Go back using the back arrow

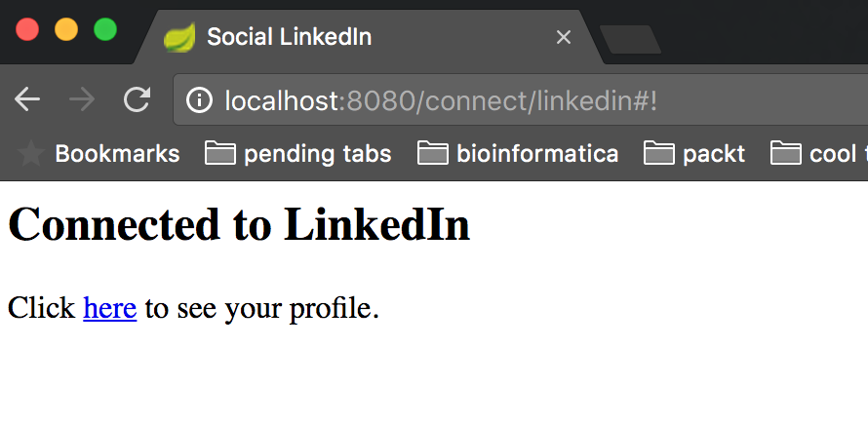pyautogui.click(x=27, y=100)
